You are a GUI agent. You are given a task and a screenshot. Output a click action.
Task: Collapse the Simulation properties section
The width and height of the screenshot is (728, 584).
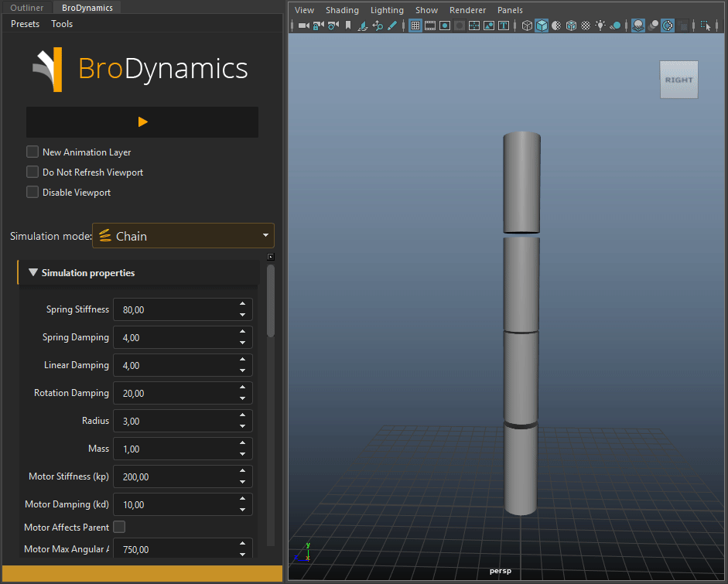tap(33, 272)
